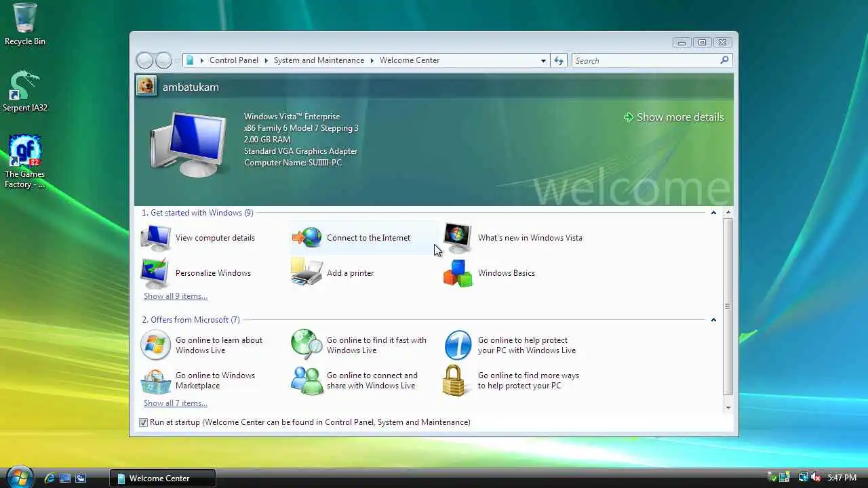
Task: Click Standard VGA Graphics Adapter text
Action: point(300,151)
